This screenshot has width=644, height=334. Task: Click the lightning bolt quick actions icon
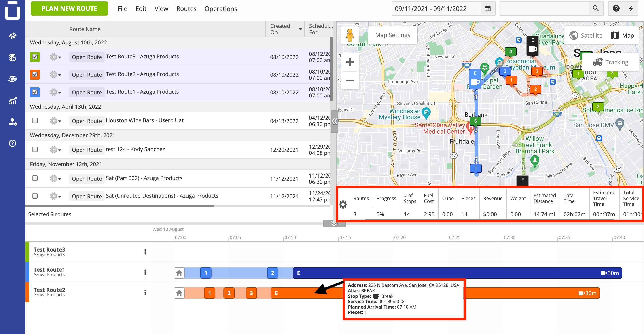[631, 8]
